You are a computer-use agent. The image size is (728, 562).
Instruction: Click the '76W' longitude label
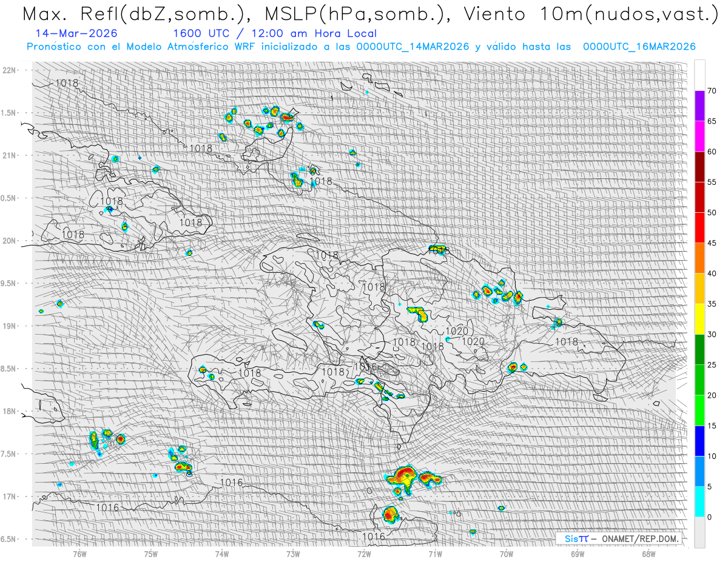79,554
